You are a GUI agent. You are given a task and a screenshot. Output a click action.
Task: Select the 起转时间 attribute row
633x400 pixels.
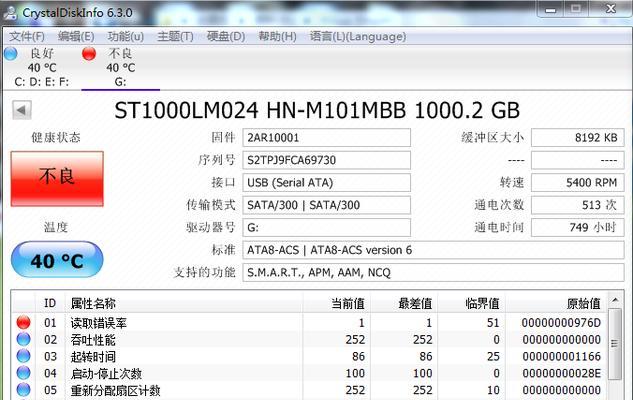coord(309,356)
